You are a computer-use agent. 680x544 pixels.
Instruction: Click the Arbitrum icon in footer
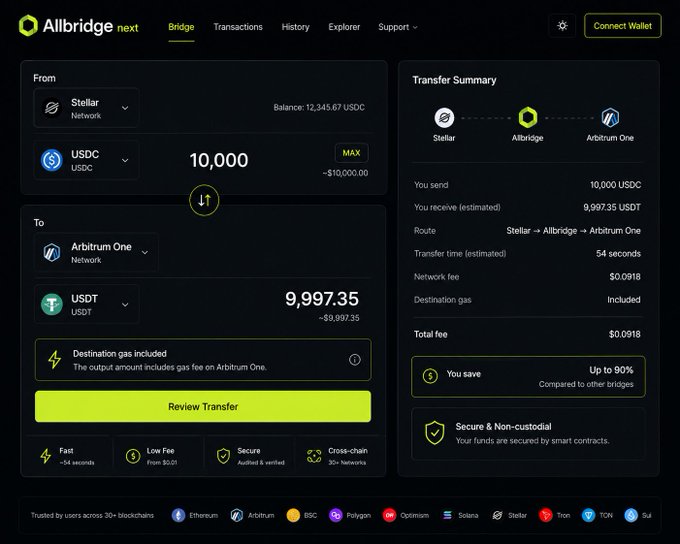tap(237, 515)
